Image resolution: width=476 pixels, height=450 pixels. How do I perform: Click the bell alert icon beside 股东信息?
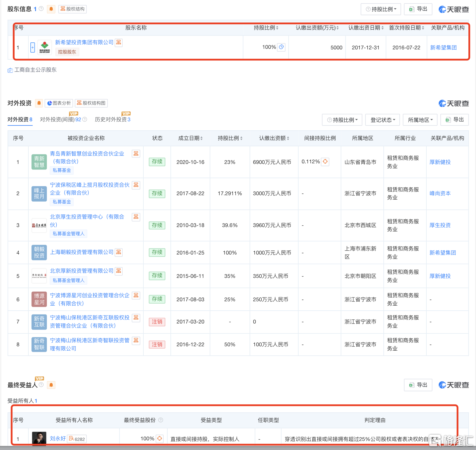(x=51, y=9)
